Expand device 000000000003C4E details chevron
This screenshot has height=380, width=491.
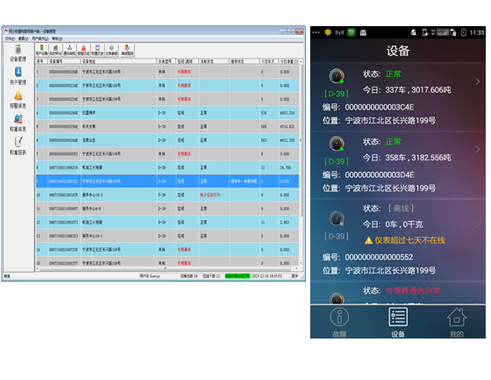pyautogui.click(x=477, y=82)
